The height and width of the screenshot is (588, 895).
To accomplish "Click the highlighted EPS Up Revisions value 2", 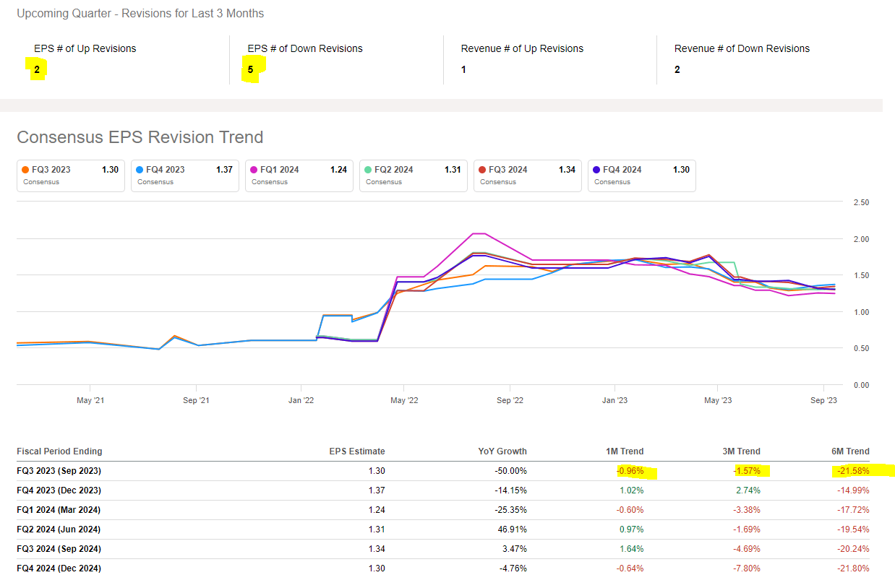I will coord(37,70).
